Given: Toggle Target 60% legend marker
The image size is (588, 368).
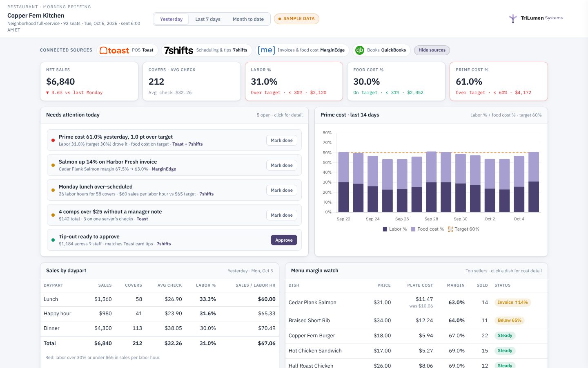Looking at the screenshot, I should pos(450,229).
